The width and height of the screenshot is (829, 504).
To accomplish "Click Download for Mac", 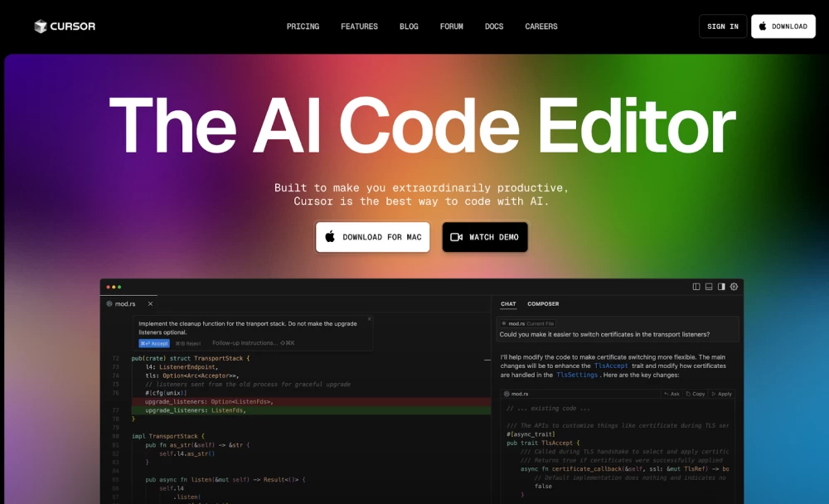I will (372, 237).
